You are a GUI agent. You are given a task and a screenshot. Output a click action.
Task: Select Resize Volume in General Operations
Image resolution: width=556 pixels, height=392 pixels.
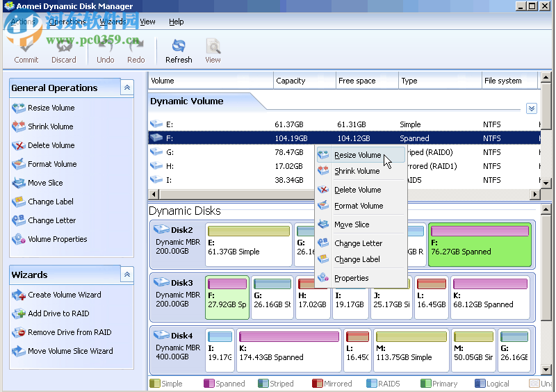coord(43,108)
